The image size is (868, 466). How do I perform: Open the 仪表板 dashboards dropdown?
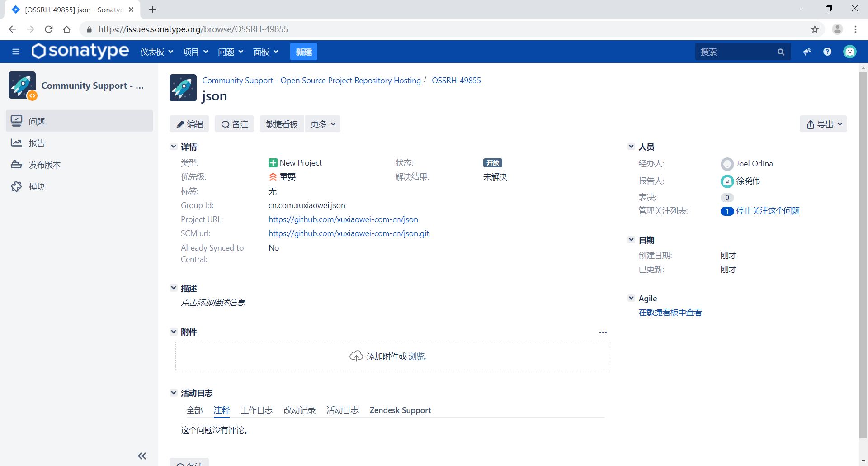click(x=156, y=52)
